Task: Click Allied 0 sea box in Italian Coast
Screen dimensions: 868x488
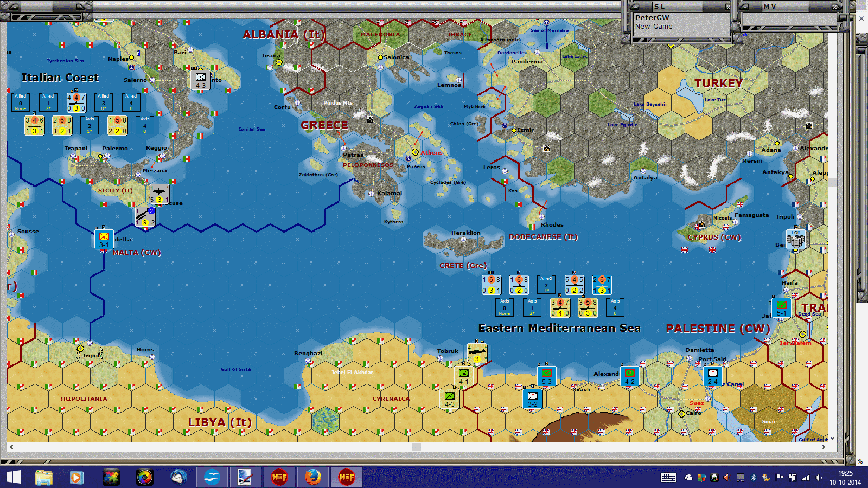Action: point(21,102)
